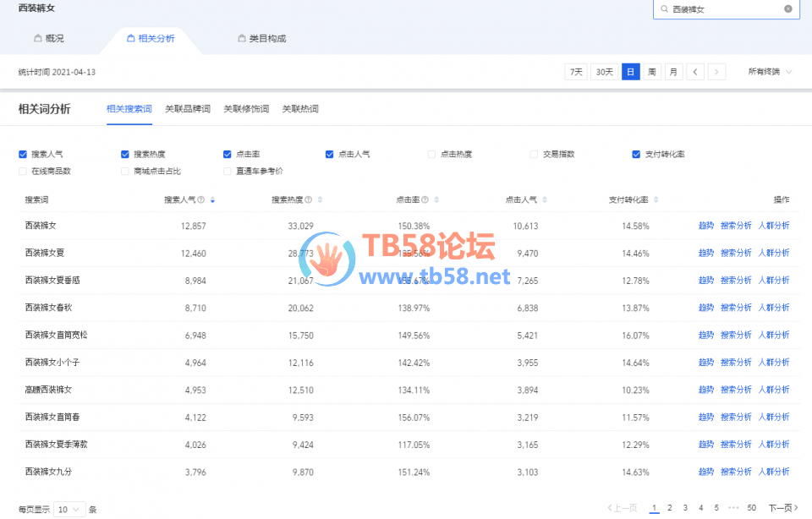
Task: Enable the 在线商品数 checkbox
Action: 23,172
